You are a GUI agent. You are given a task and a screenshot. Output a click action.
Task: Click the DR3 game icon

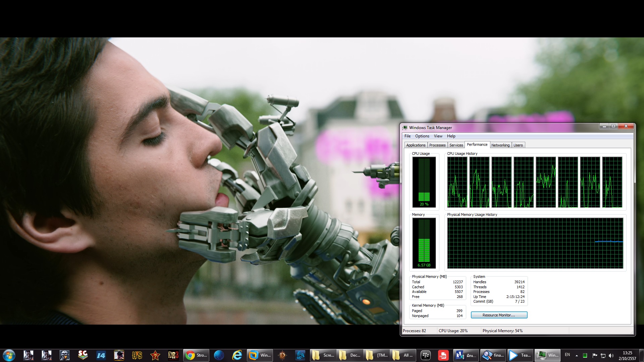(173, 355)
